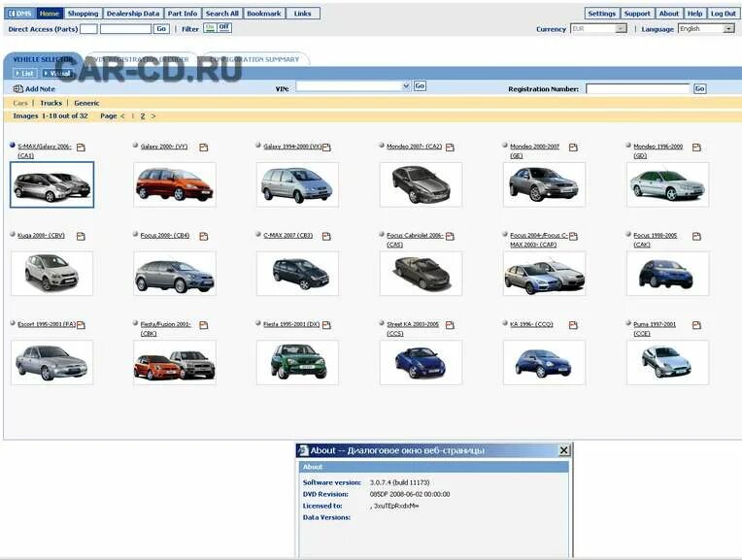Open note icon beside Escort 1995-2001
742x560 pixels.
(x=81, y=325)
